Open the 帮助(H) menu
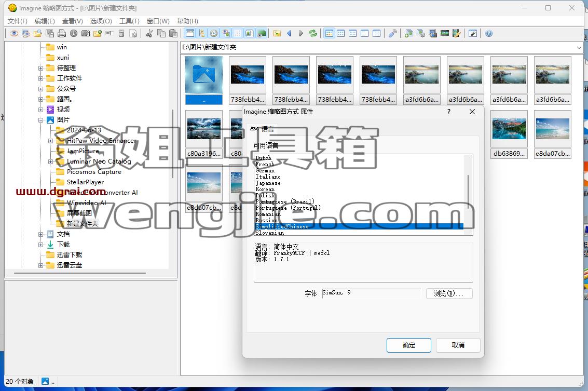Viewport: 588px width, 391px height. 187,21
